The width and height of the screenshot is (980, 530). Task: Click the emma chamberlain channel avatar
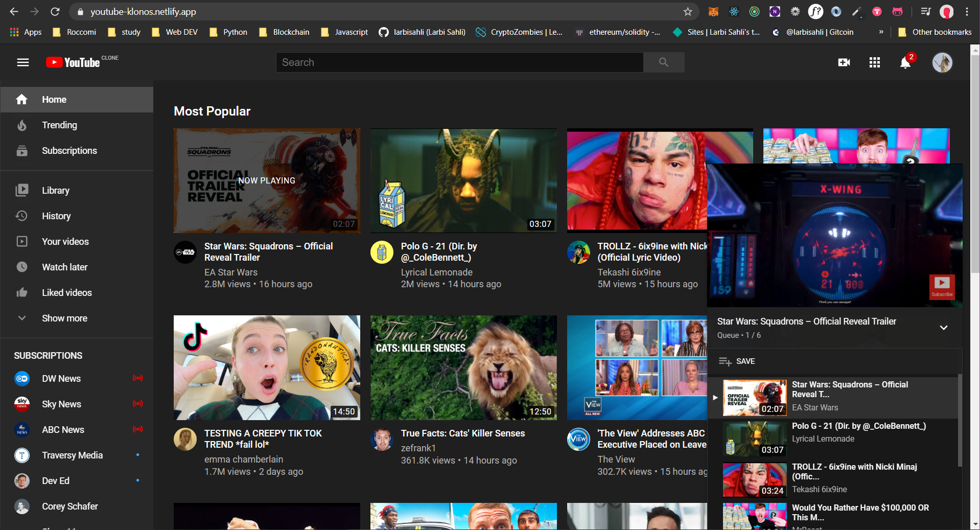[x=185, y=439]
